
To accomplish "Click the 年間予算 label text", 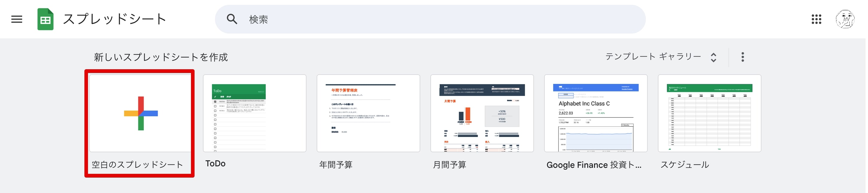I will (337, 165).
